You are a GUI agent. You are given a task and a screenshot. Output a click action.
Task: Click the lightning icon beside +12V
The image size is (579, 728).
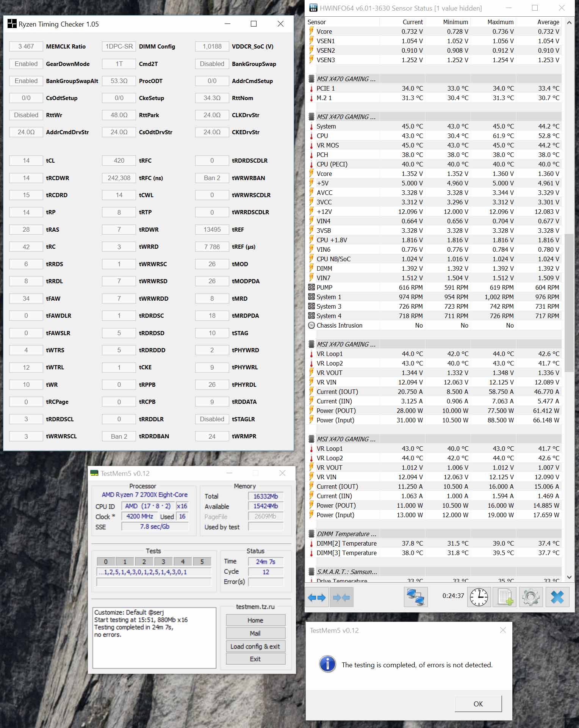[311, 212]
